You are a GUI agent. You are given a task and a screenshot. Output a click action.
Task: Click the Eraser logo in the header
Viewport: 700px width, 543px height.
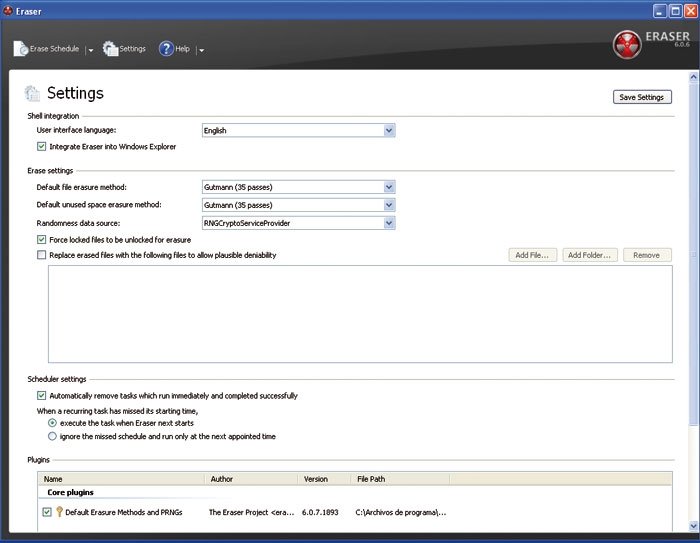(627, 45)
